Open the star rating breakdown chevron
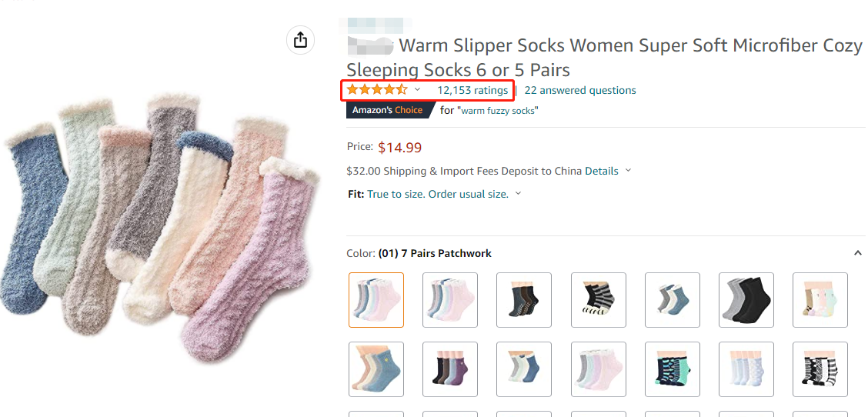 click(417, 90)
